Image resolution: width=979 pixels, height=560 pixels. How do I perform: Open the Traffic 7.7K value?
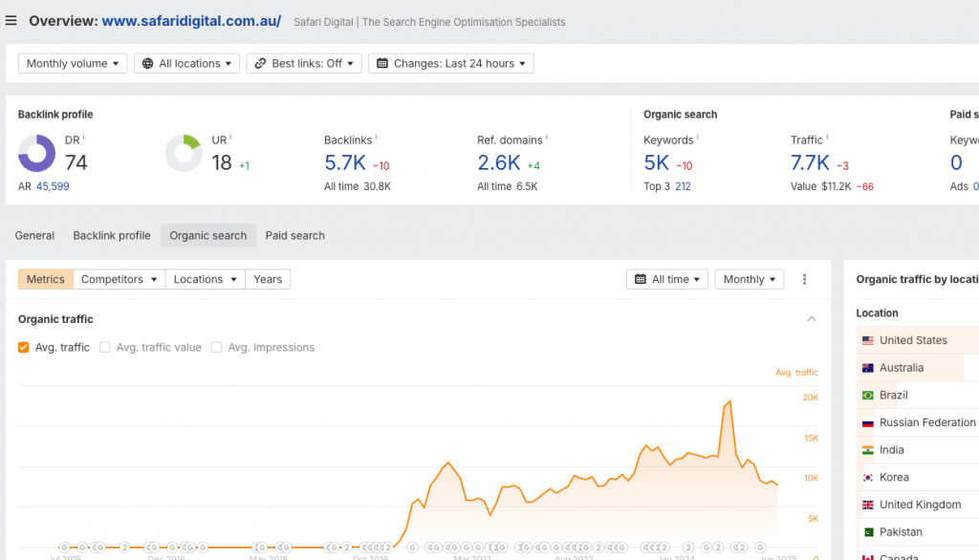click(810, 163)
